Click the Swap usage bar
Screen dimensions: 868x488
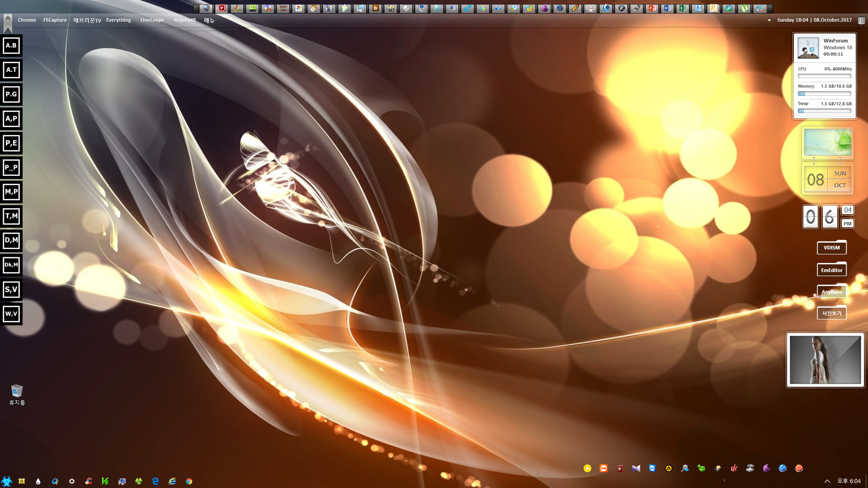pos(824,111)
